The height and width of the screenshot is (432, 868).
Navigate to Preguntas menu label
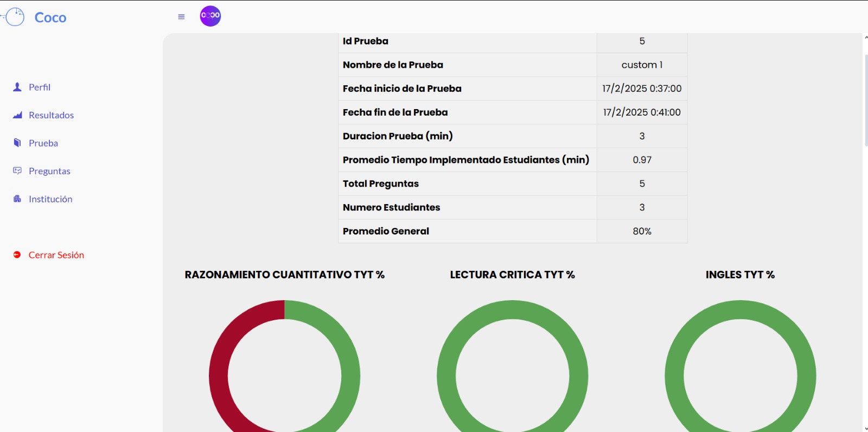[49, 171]
